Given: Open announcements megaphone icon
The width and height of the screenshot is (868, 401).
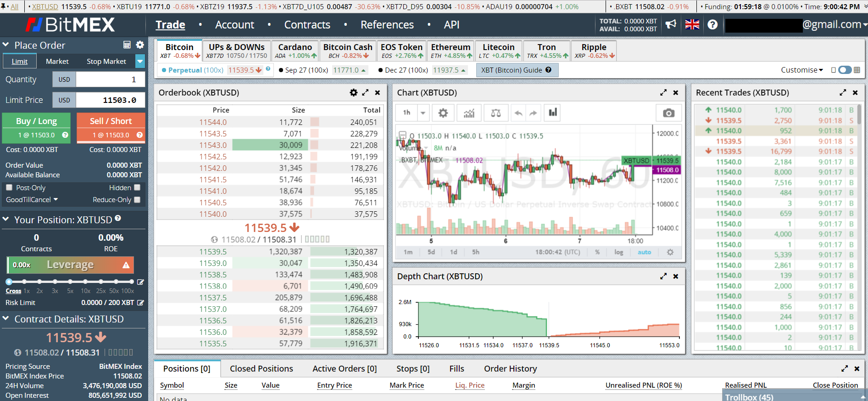Looking at the screenshot, I should click(671, 24).
